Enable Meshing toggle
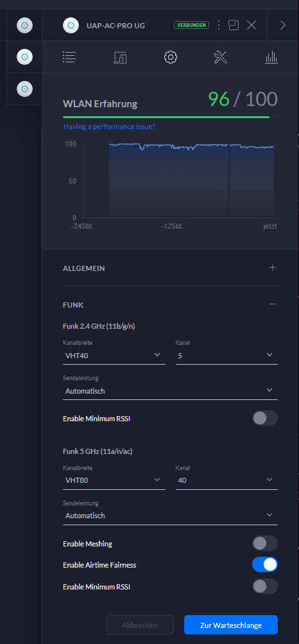 pyautogui.click(x=265, y=543)
